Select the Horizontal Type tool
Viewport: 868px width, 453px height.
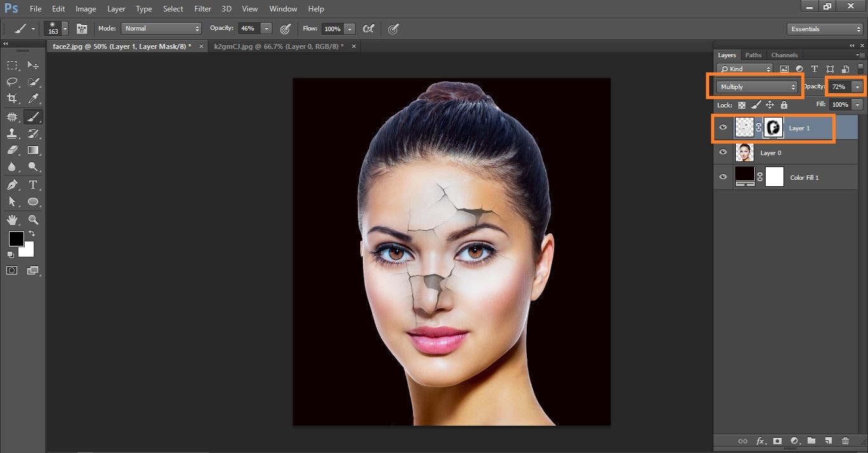(x=33, y=185)
